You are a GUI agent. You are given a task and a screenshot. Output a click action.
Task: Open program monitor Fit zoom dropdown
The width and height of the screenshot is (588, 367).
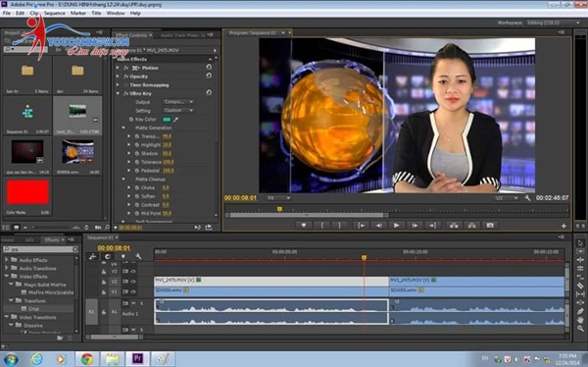(x=278, y=198)
